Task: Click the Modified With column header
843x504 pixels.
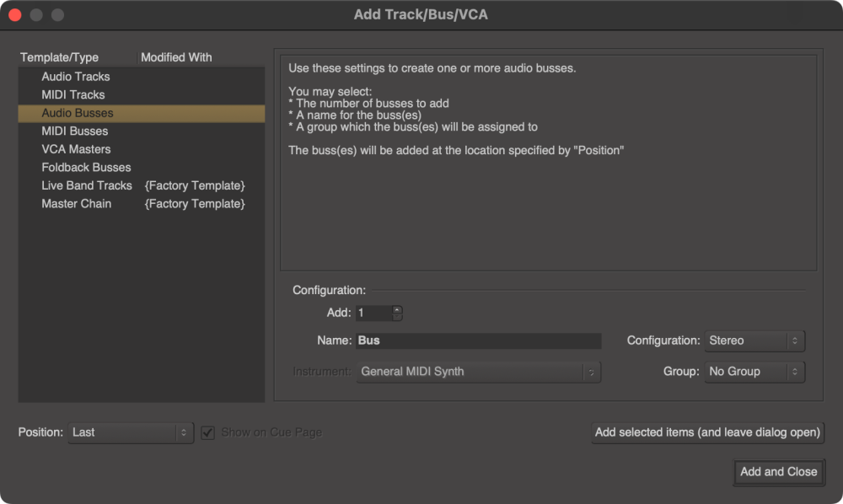Action: pyautogui.click(x=176, y=57)
